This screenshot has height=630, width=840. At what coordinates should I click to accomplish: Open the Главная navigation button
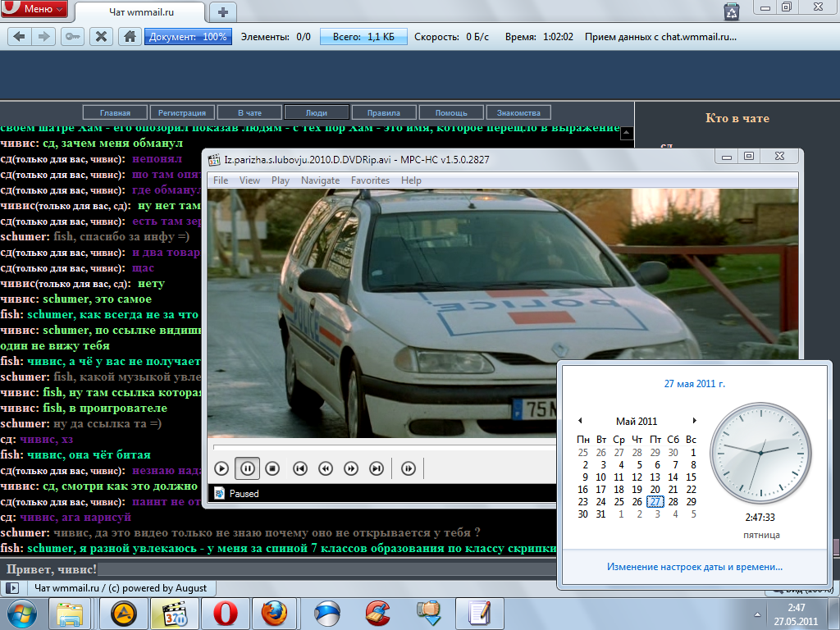click(x=115, y=112)
